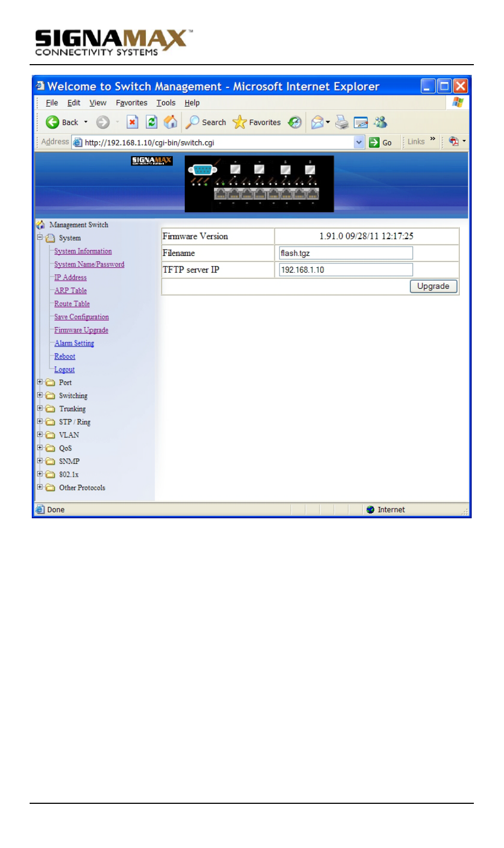Expand the QoS folder
The image size is (504, 848).
[40, 448]
